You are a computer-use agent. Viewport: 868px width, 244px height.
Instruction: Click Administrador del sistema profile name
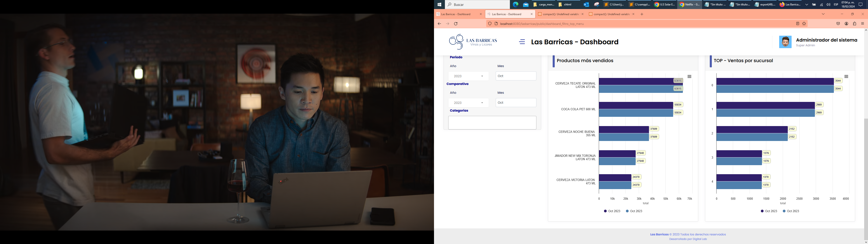pos(827,40)
